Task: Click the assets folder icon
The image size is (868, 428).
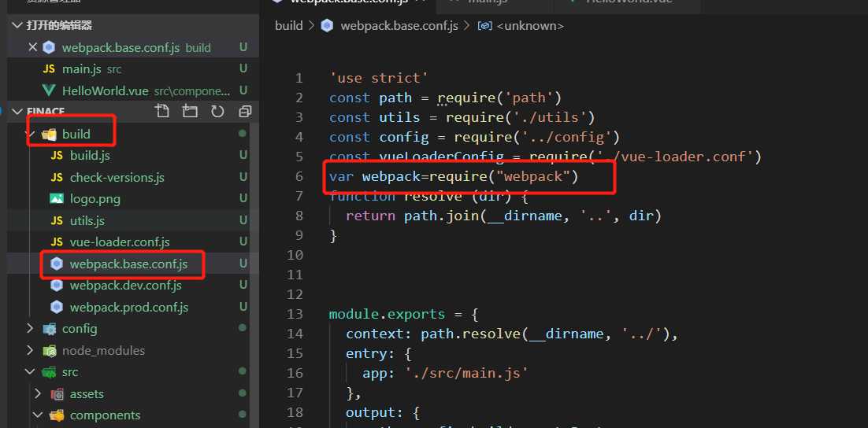Action: click(x=57, y=393)
